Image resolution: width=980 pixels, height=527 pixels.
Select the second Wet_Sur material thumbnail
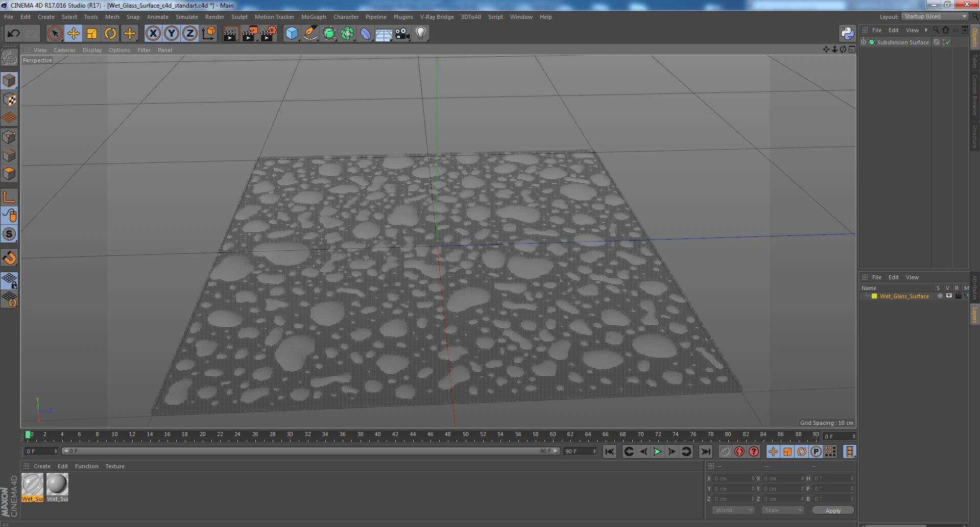click(57, 488)
